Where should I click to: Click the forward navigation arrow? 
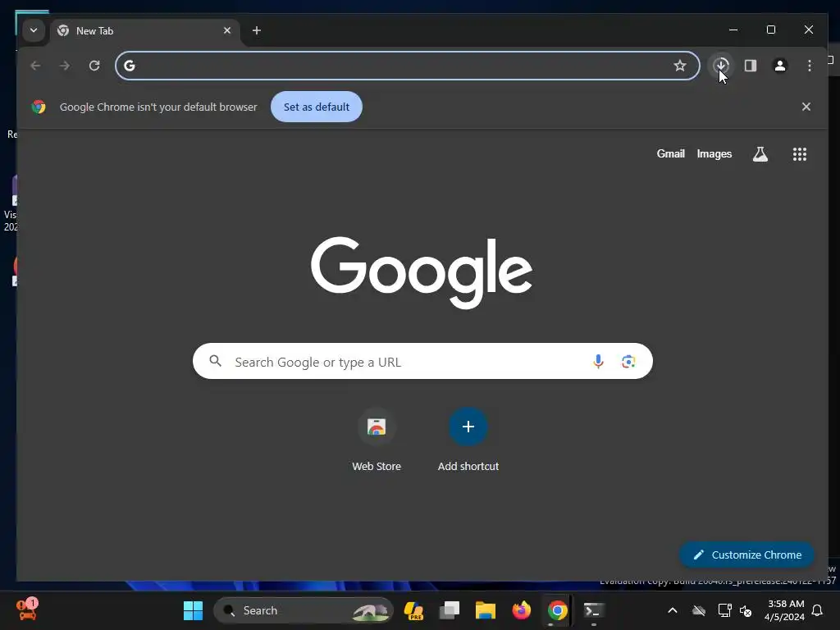[65, 66]
